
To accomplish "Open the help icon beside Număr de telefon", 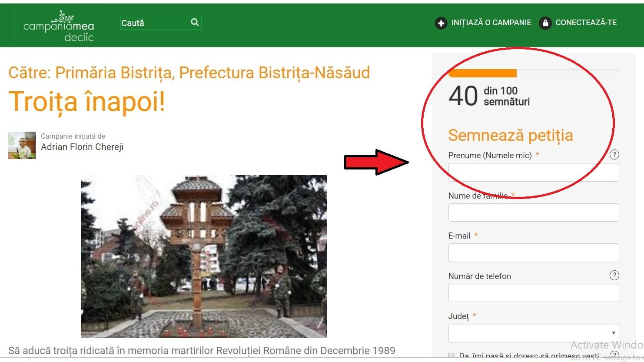I will coord(614,275).
